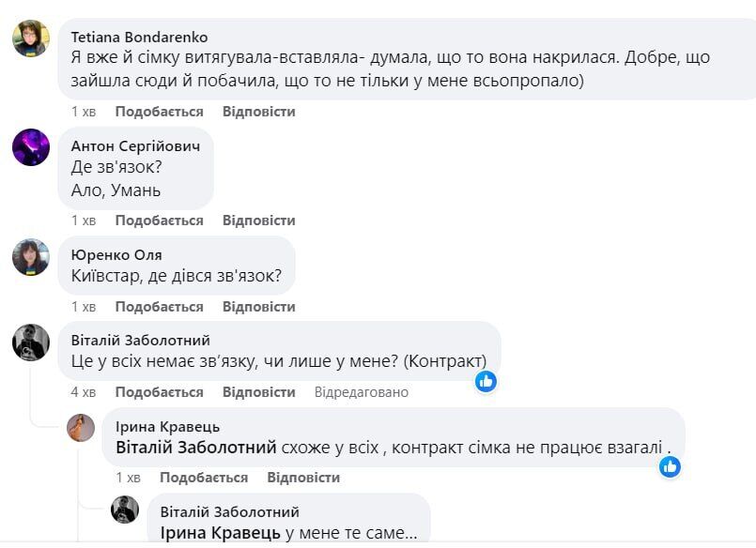Click the smaller Віталій avatar in the reply thread

coord(124,511)
